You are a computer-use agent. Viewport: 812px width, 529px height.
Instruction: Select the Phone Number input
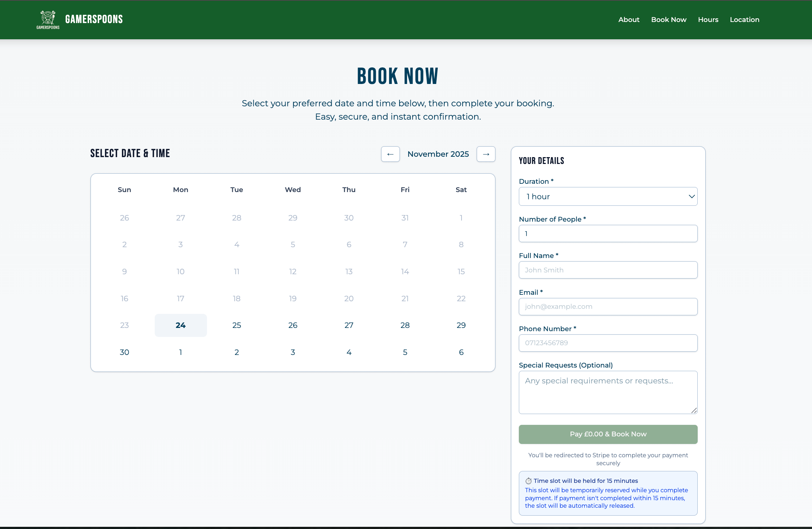coord(608,343)
